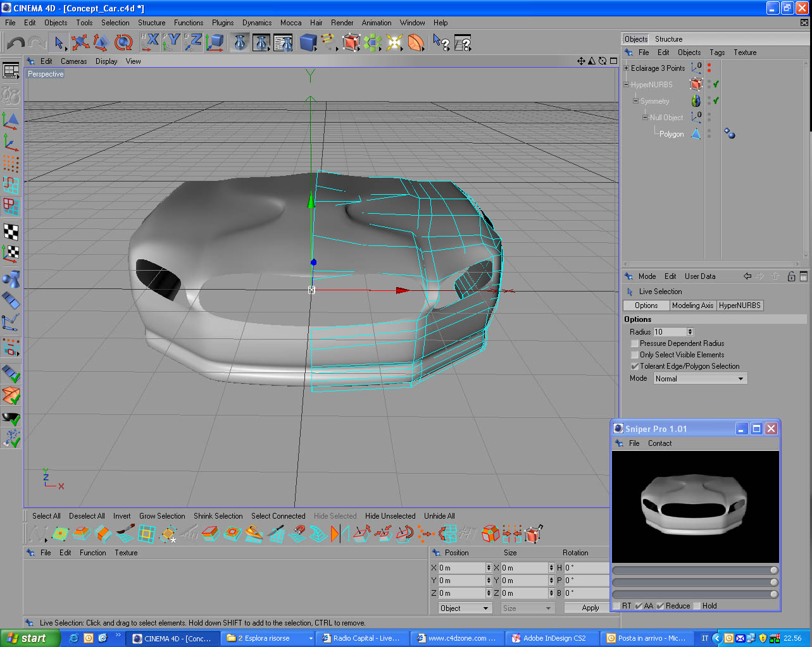This screenshot has height=647, width=812.
Task: Disable Tolerant Edge/Polygon Selection checkbox
Action: pyautogui.click(x=635, y=366)
